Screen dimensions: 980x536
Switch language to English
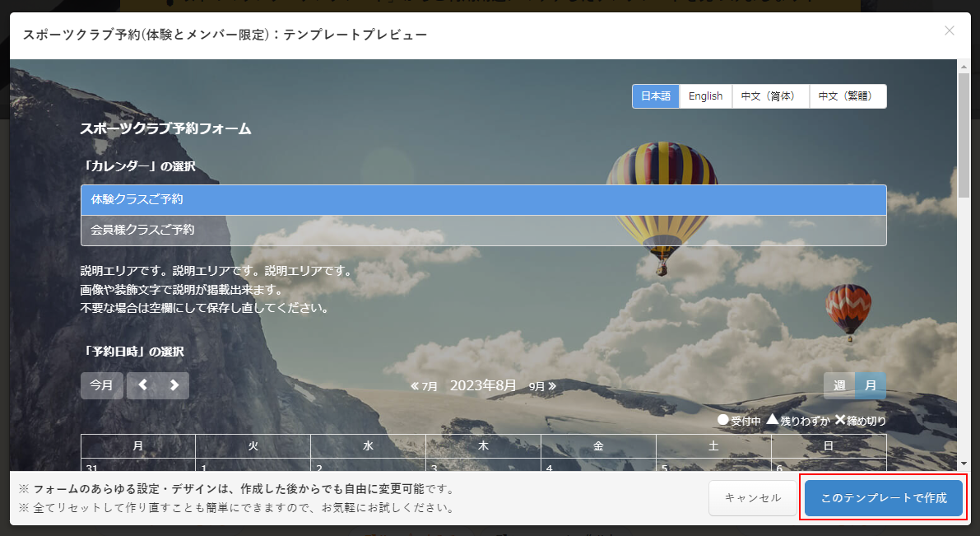705,96
